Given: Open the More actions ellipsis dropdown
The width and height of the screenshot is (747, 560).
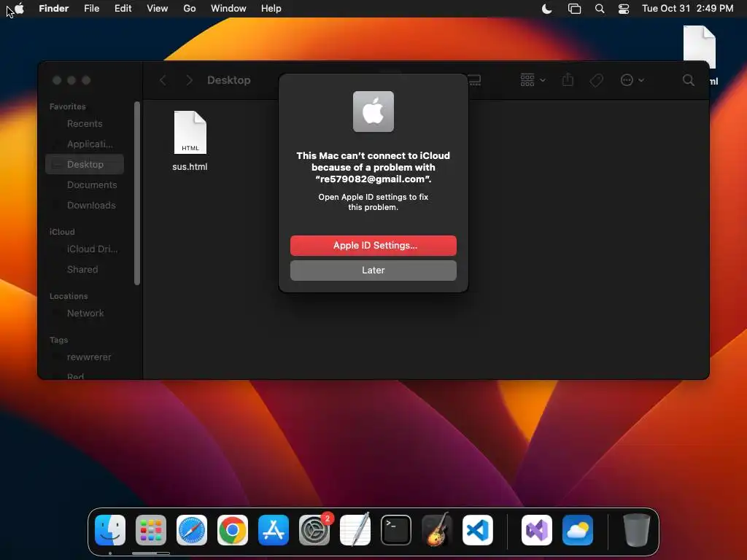Looking at the screenshot, I should click(x=632, y=80).
